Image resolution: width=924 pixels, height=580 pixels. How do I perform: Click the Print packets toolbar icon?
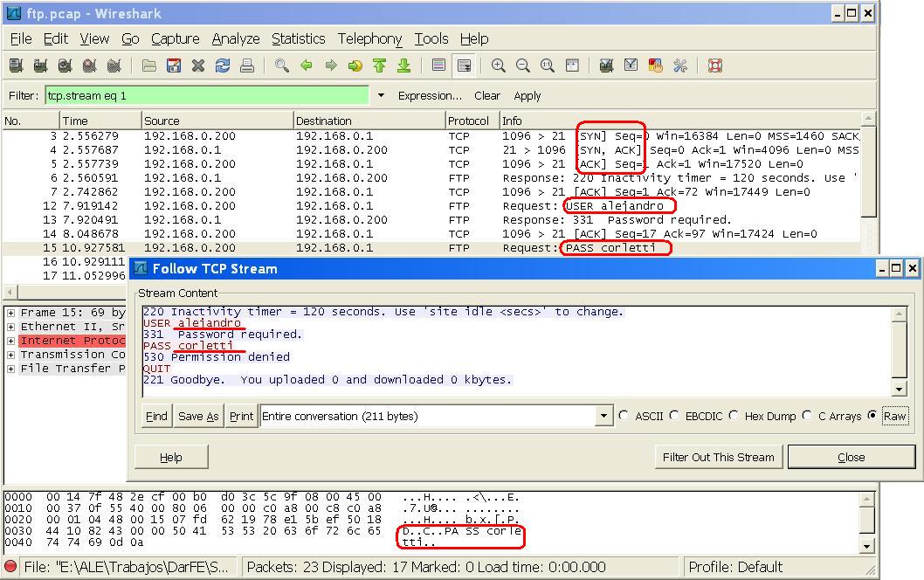(x=247, y=66)
